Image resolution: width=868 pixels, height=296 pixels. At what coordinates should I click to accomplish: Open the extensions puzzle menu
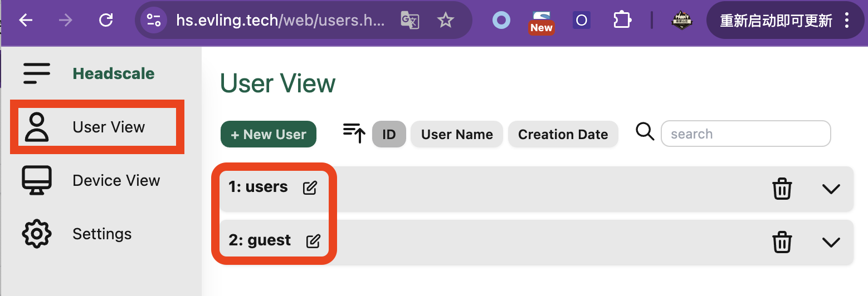[621, 21]
